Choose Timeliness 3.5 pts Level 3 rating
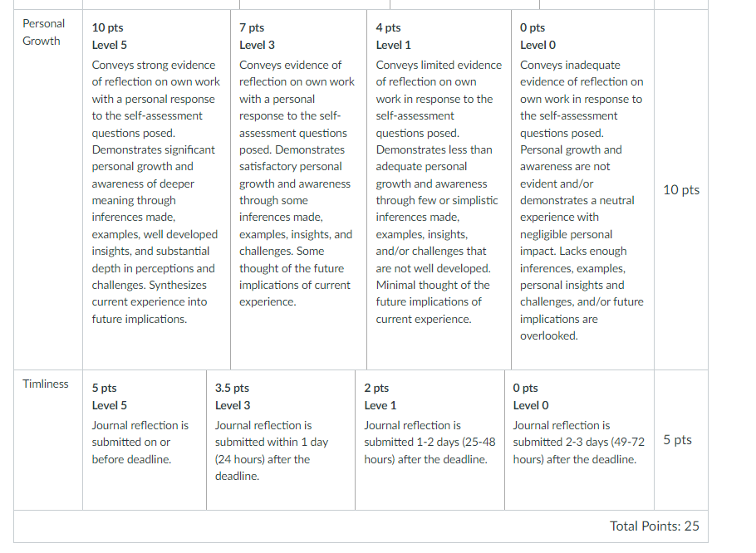 pos(281,440)
